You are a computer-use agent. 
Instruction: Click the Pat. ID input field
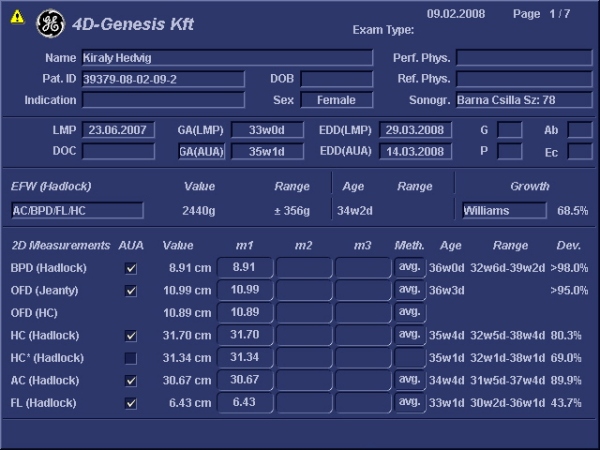(x=163, y=79)
